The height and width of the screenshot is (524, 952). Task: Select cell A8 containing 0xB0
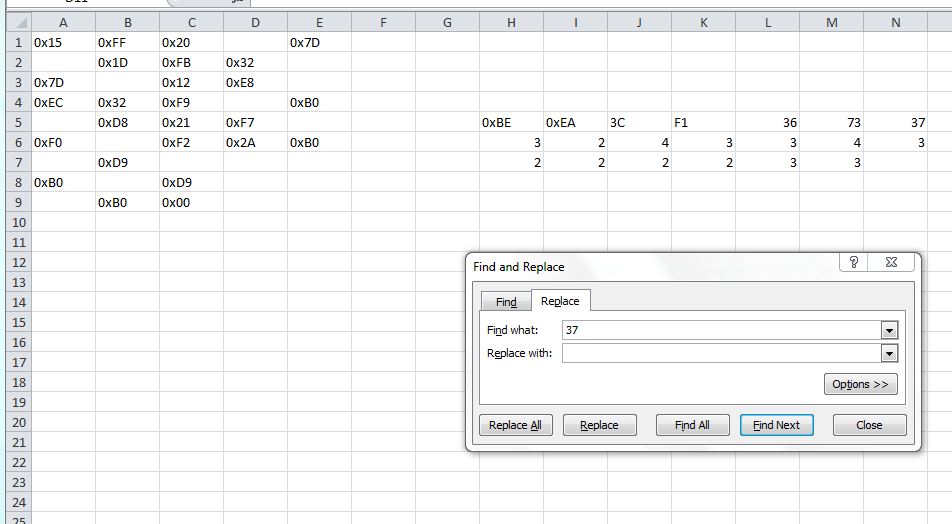63,183
